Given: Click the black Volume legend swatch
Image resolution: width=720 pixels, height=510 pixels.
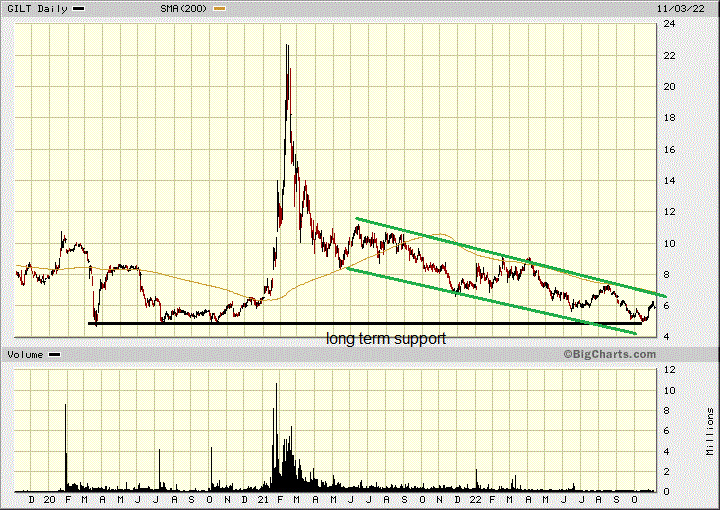Looking at the screenshot, I should coord(55,355).
